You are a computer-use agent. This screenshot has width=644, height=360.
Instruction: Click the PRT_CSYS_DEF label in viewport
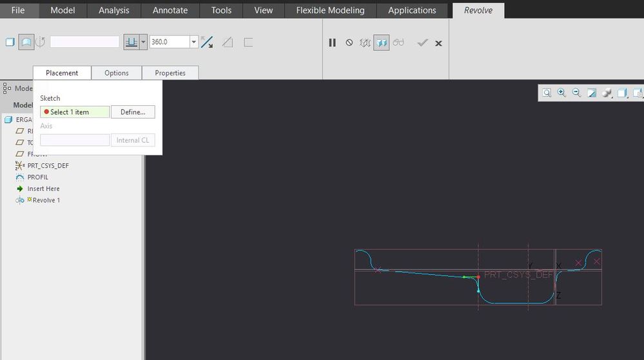click(x=519, y=275)
